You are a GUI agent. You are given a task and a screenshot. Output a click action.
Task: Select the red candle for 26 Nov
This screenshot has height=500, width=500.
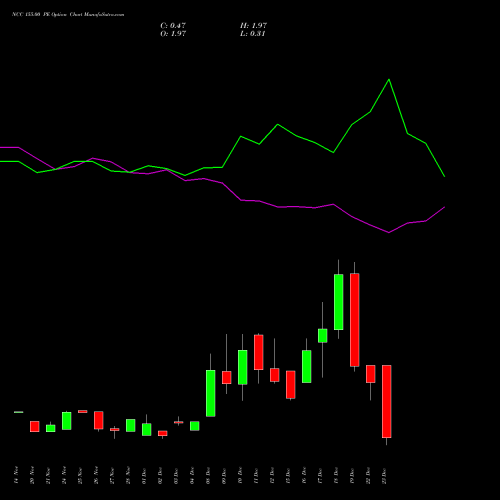pyautogui.click(x=99, y=420)
